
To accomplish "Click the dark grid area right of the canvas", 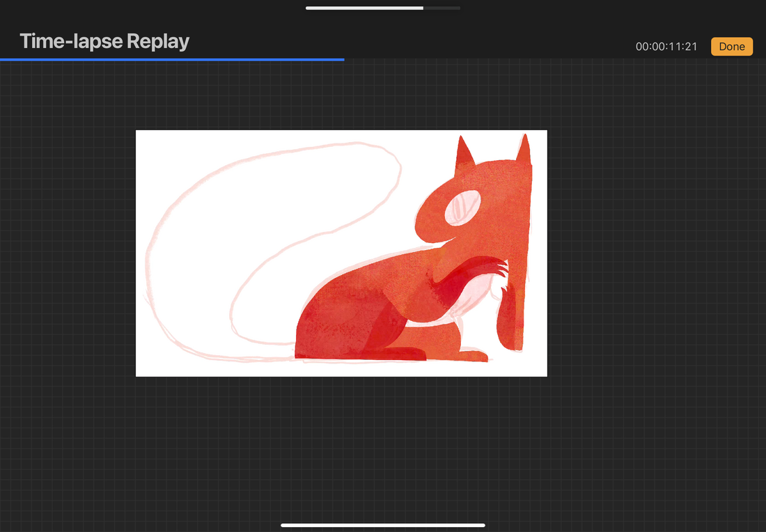I will coord(655,251).
